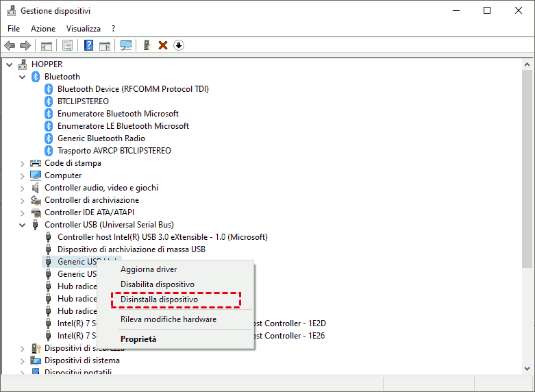The height and width of the screenshot is (392, 535).
Task: Select Dispositivo di archiviazione di massa USB
Action: click(x=132, y=249)
